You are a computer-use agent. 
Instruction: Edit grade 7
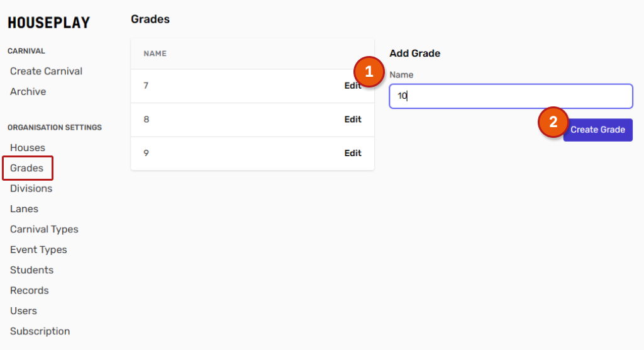(x=352, y=86)
